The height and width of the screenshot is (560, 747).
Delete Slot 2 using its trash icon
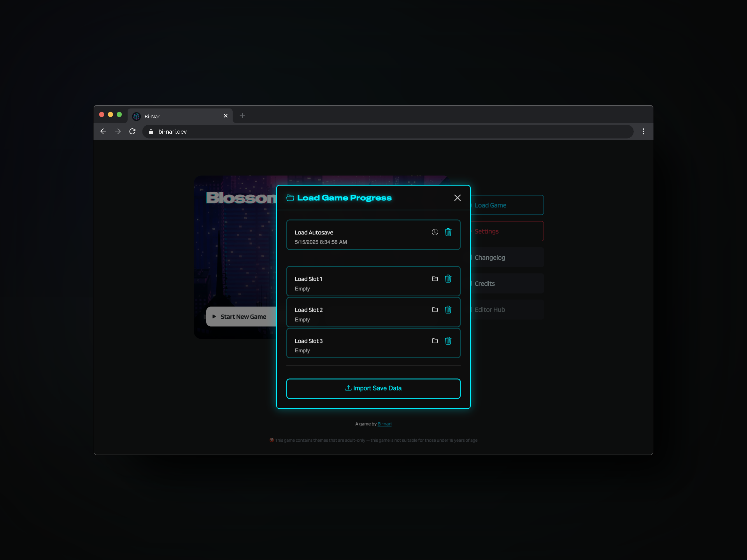(x=448, y=310)
